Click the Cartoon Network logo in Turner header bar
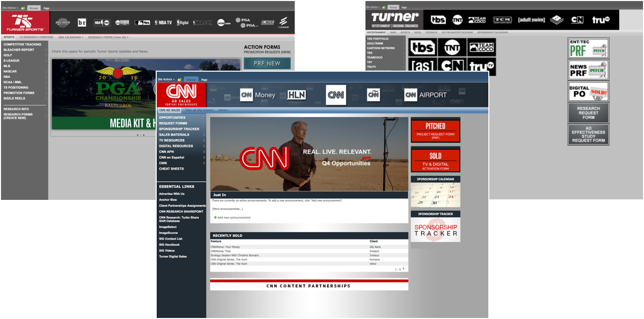The height and width of the screenshot is (319, 644). [x=577, y=20]
